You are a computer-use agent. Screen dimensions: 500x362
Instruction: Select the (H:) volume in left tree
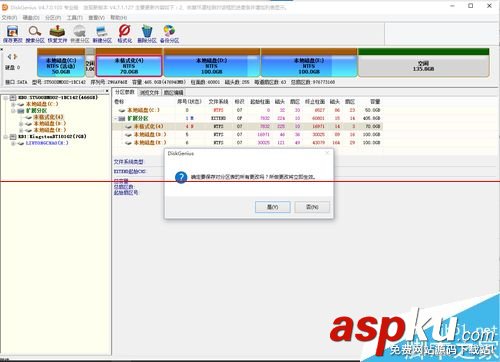(47, 143)
